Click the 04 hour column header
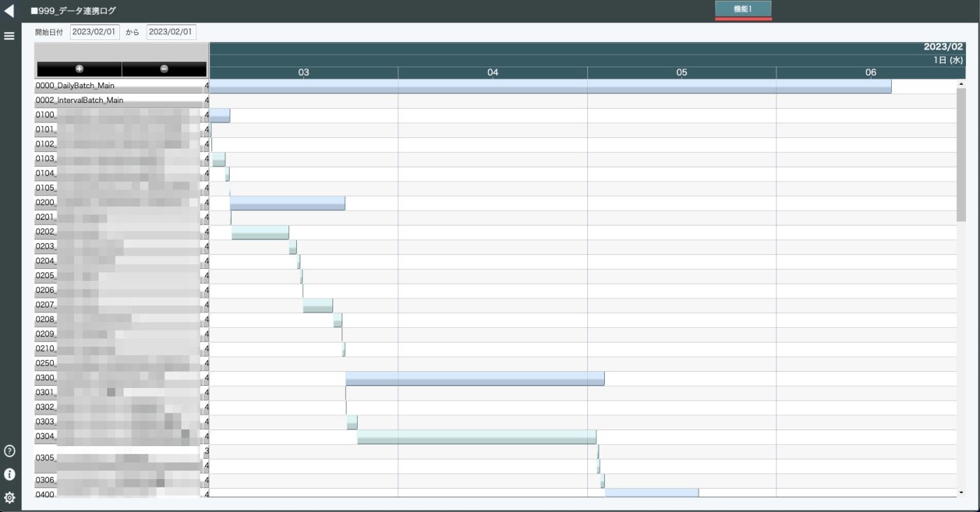Viewport: 980px width, 512px height. point(493,73)
